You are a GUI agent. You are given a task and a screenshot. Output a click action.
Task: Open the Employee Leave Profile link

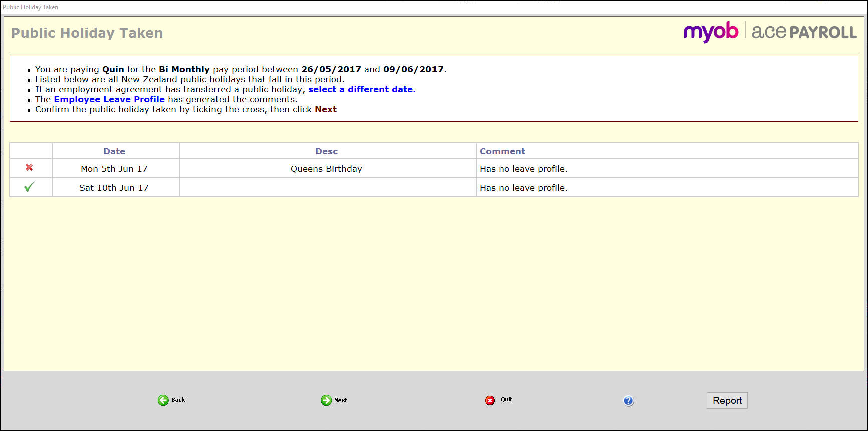(x=109, y=99)
